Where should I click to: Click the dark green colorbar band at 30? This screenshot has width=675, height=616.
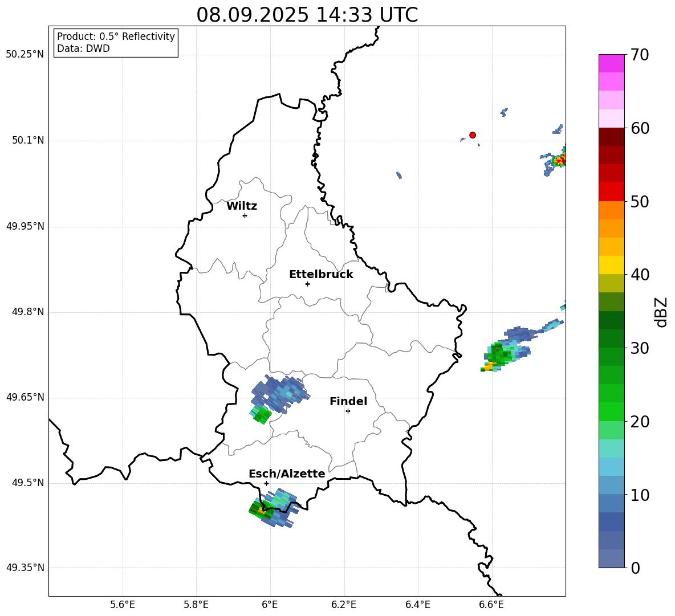click(x=611, y=338)
